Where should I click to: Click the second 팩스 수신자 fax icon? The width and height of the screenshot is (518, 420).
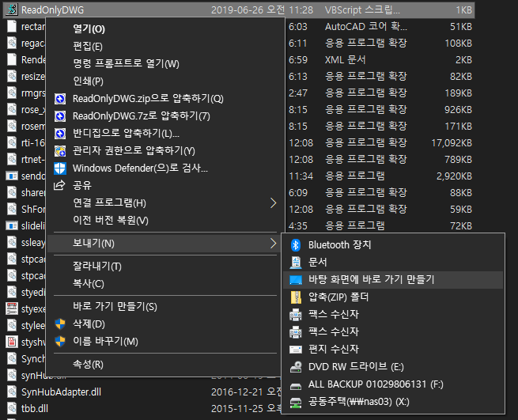tap(296, 331)
